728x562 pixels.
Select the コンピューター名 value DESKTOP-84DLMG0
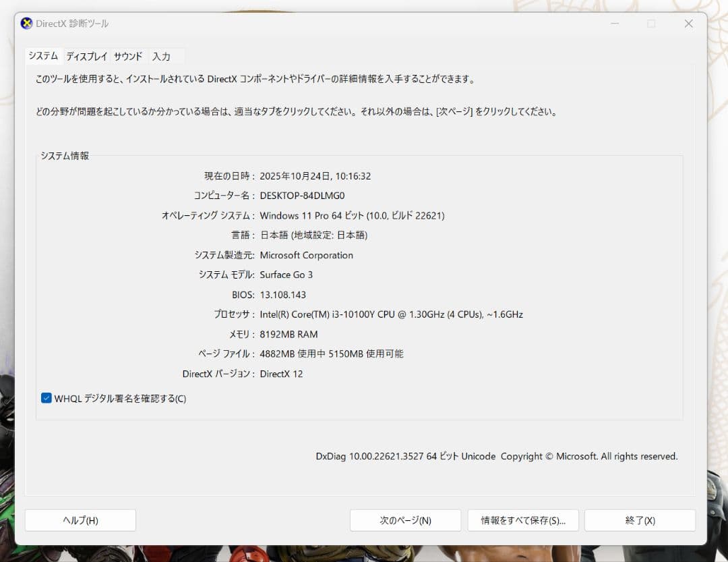304,196
